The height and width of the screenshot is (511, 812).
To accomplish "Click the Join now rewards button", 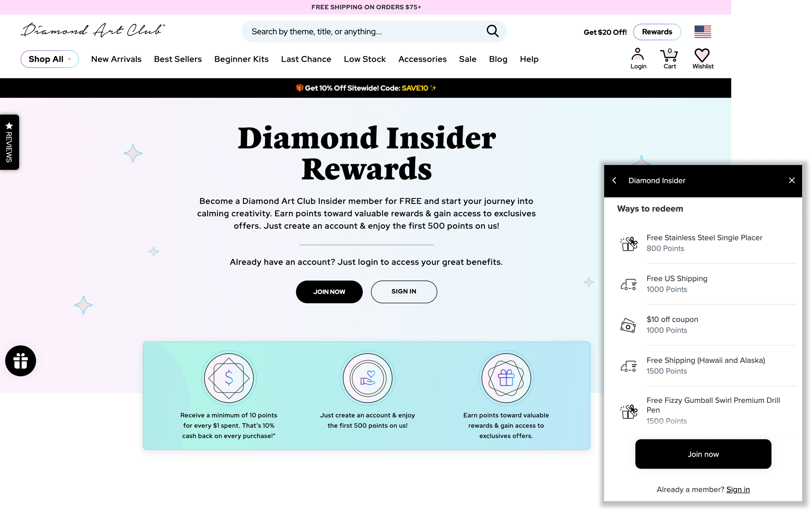I will [x=703, y=454].
